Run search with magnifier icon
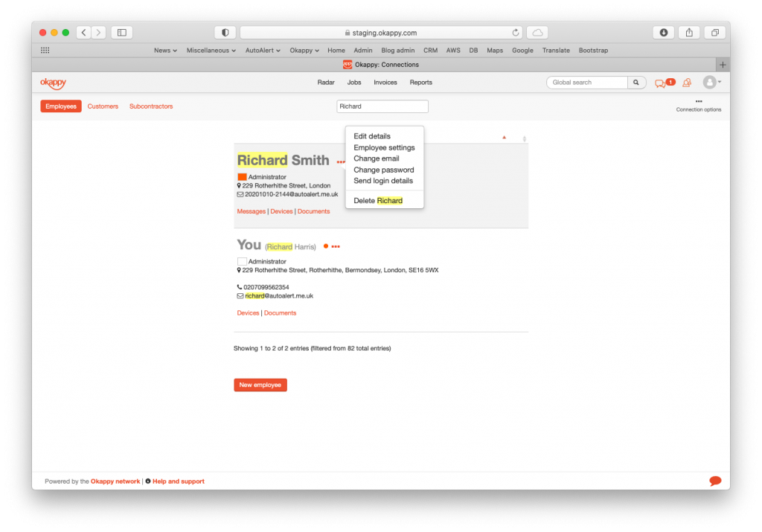This screenshot has width=762, height=532. point(636,83)
